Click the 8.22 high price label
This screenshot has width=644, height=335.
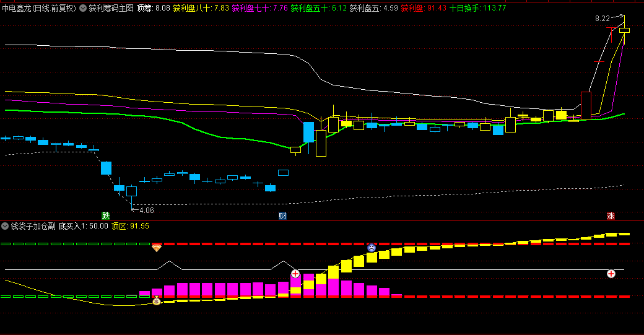[x=603, y=19]
